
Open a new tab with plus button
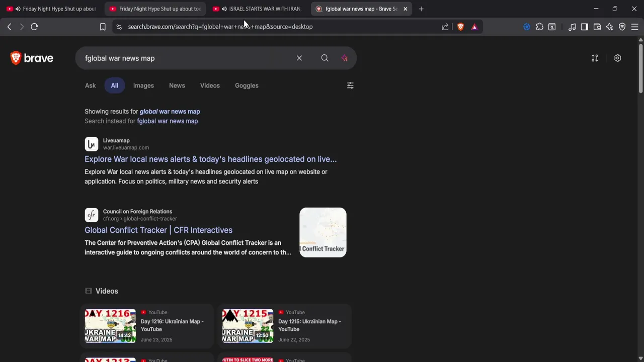pyautogui.click(x=421, y=9)
